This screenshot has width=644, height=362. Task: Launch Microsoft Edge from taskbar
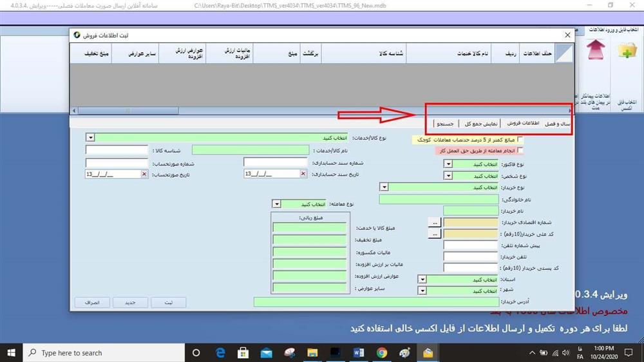coord(220,352)
